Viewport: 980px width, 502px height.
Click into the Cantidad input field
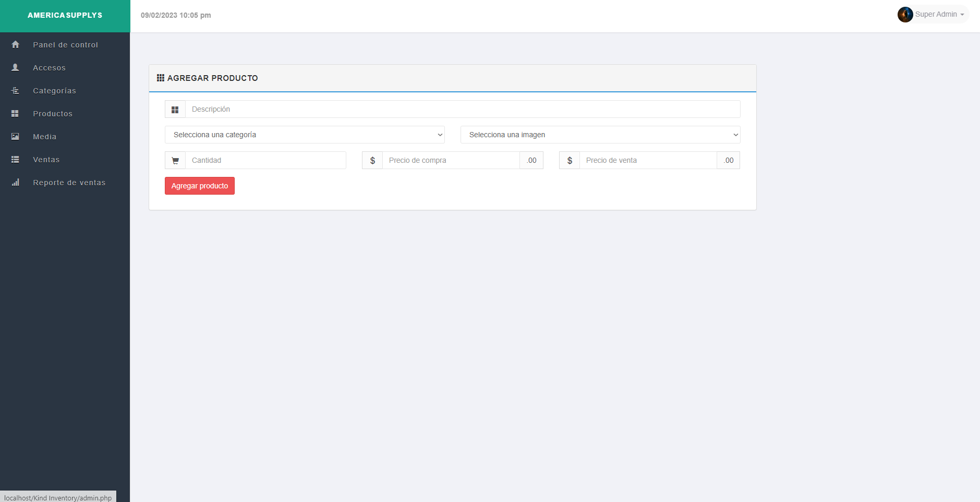click(265, 160)
